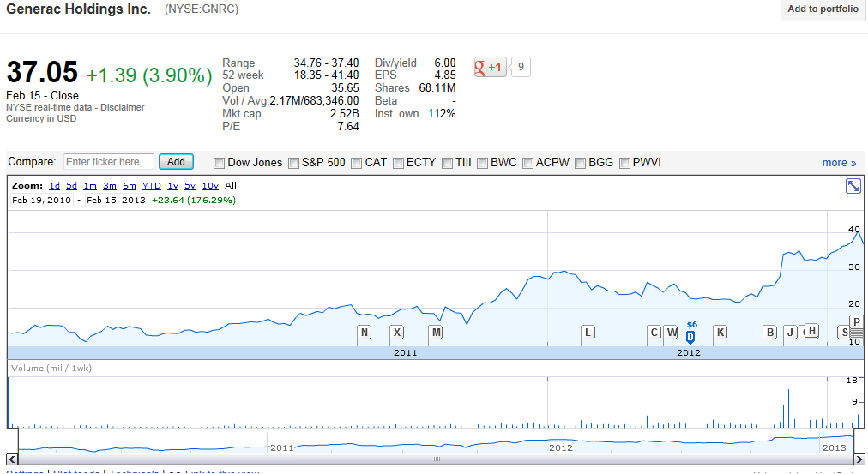
Task: Click the $6 dividend label on chart
Action: [692, 325]
